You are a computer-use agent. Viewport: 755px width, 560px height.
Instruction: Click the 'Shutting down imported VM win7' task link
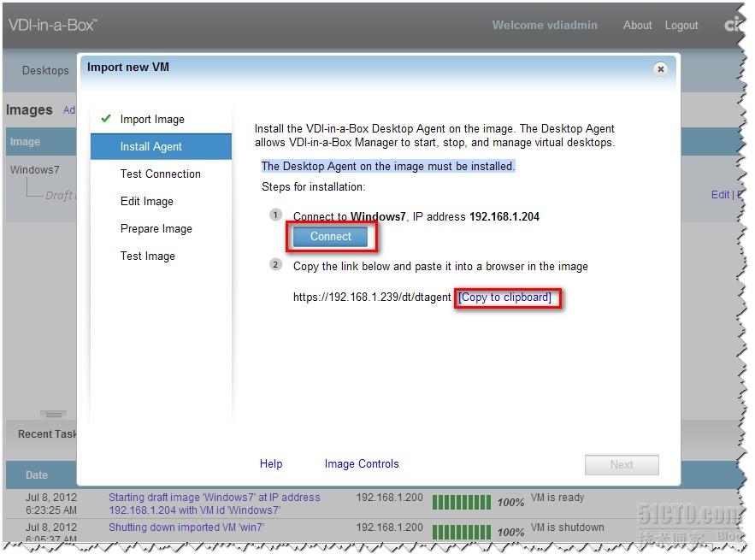(186, 528)
